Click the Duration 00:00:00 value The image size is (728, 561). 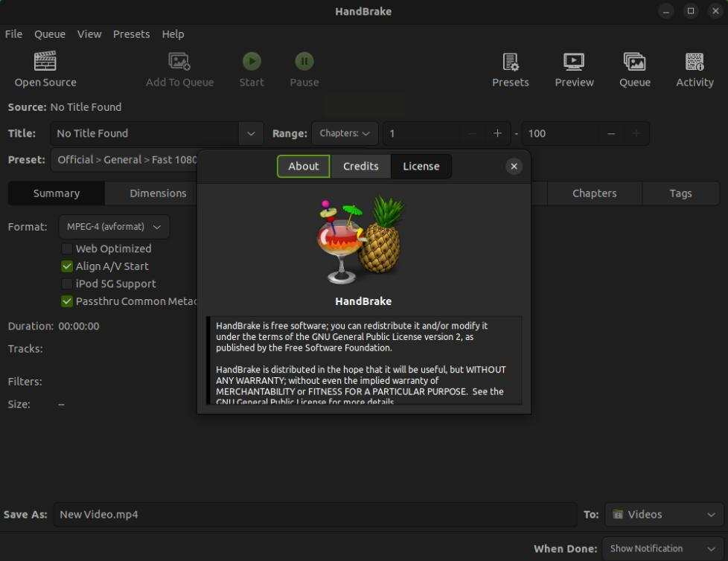[79, 326]
